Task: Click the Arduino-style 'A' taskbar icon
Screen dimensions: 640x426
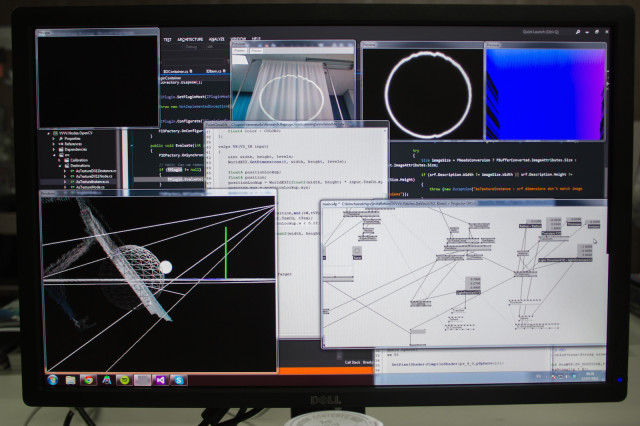Action: click(106, 380)
